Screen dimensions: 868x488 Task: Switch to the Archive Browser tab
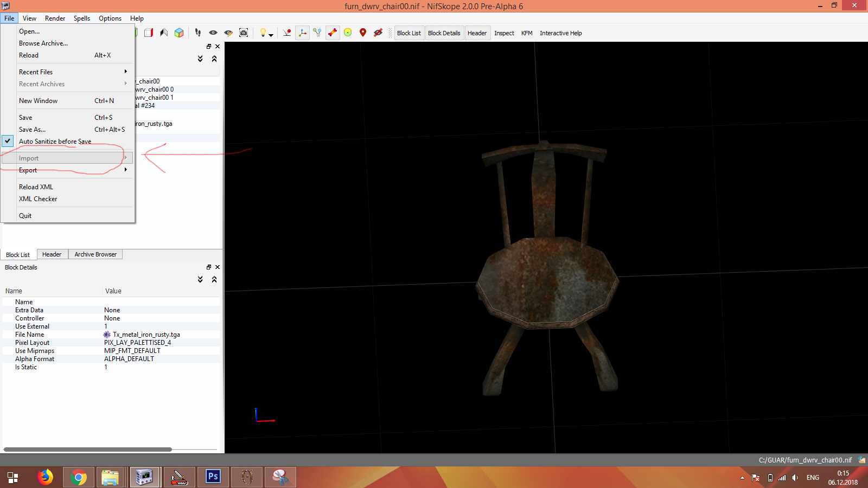[x=95, y=254]
